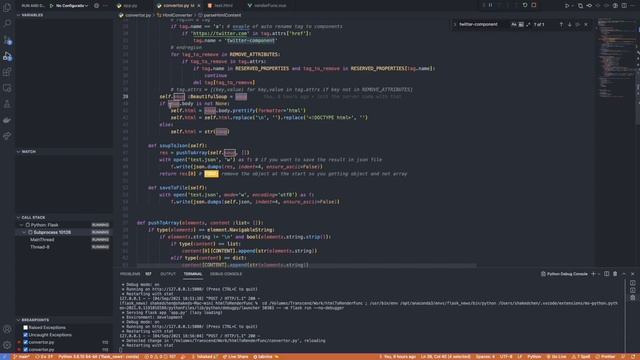Open the Explorer view in the activity bar
The image size is (640, 360).
click(x=7, y=7)
